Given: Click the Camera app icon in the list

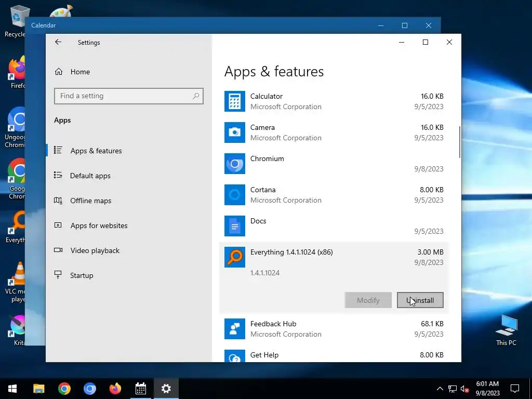Looking at the screenshot, I should pyautogui.click(x=234, y=132).
